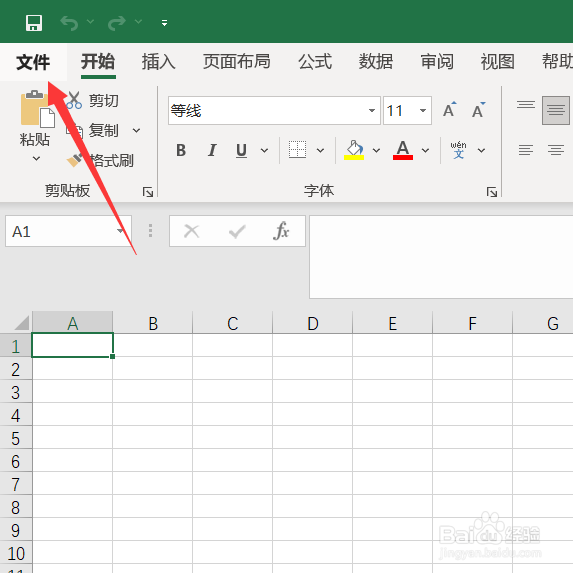Toggle Bold formatting
Viewport: 573px width, 573px height.
181,150
